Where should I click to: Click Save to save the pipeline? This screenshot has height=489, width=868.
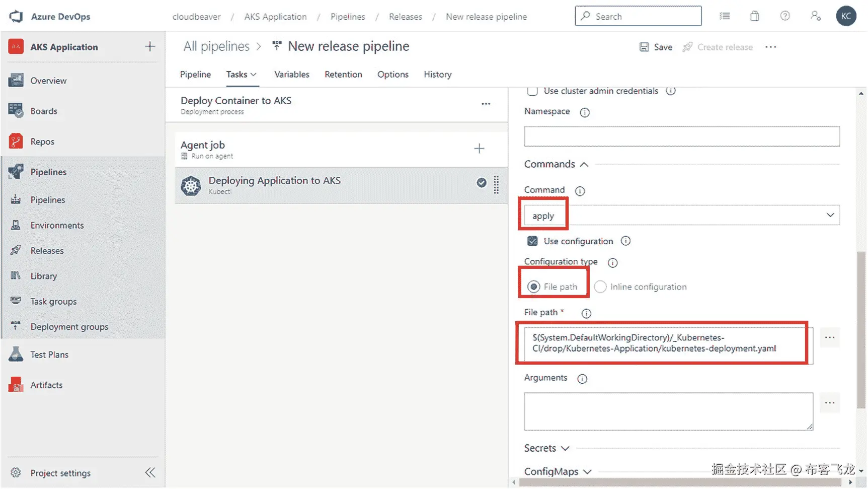pos(656,47)
